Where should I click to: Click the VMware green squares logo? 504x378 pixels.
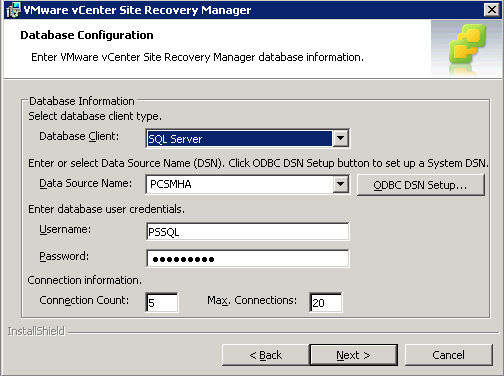[467, 44]
